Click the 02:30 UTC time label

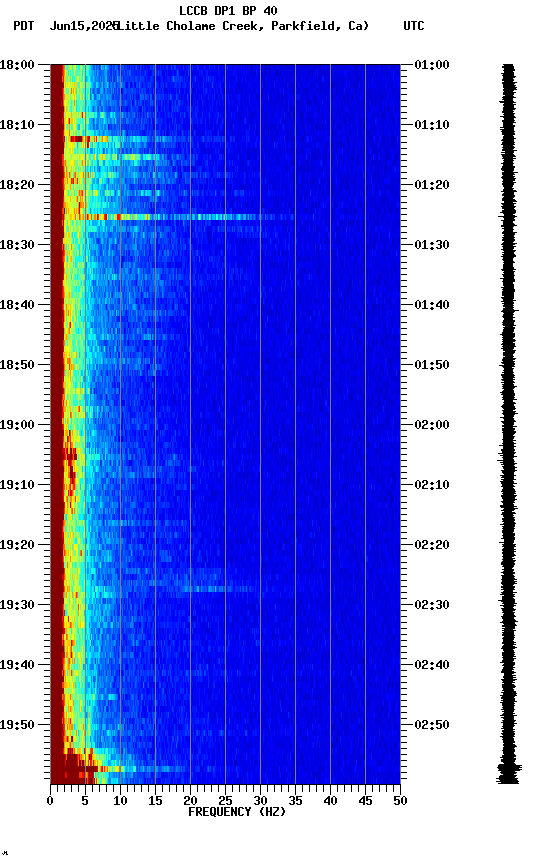coord(432,605)
